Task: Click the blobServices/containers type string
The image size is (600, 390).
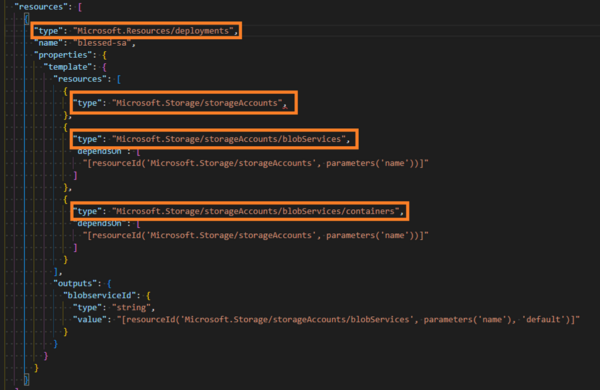Action: [x=255, y=211]
